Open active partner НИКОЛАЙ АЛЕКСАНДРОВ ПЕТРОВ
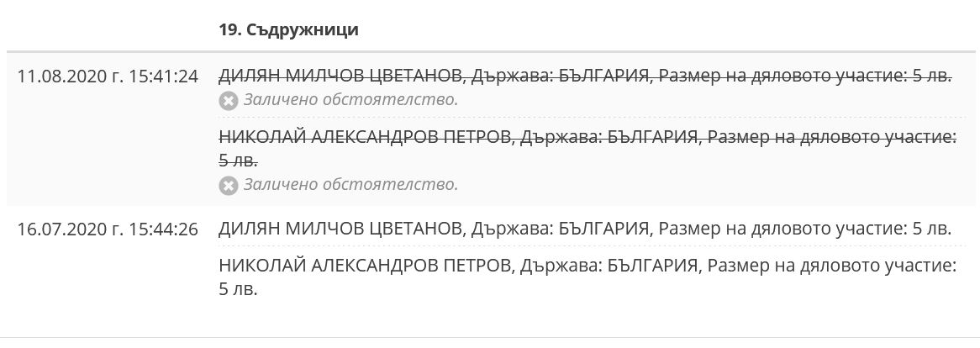Image resolution: width=980 pixels, height=348 pixels. (x=364, y=266)
